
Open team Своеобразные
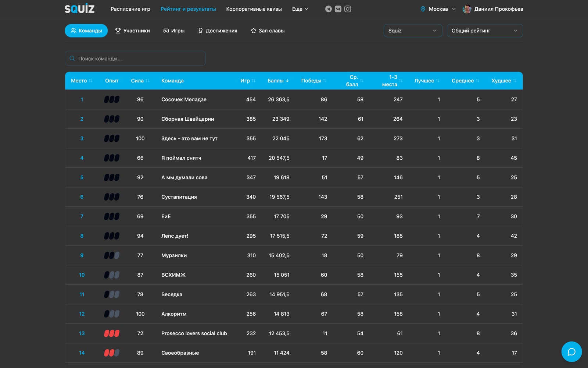click(x=180, y=353)
